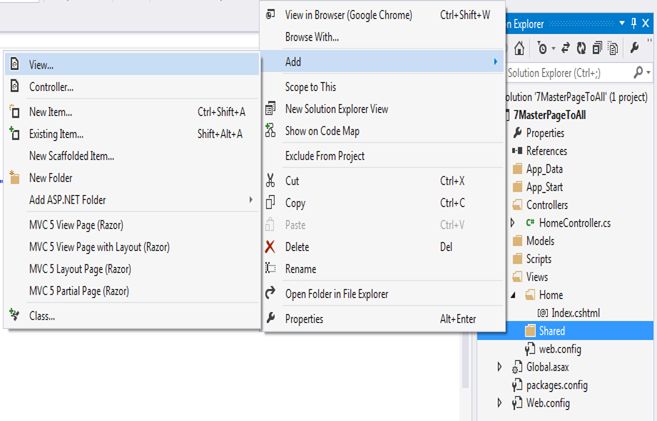Choose MVC 5 View Page with Layout (Razor)
The height and width of the screenshot is (421, 657).
pyautogui.click(x=132, y=247)
